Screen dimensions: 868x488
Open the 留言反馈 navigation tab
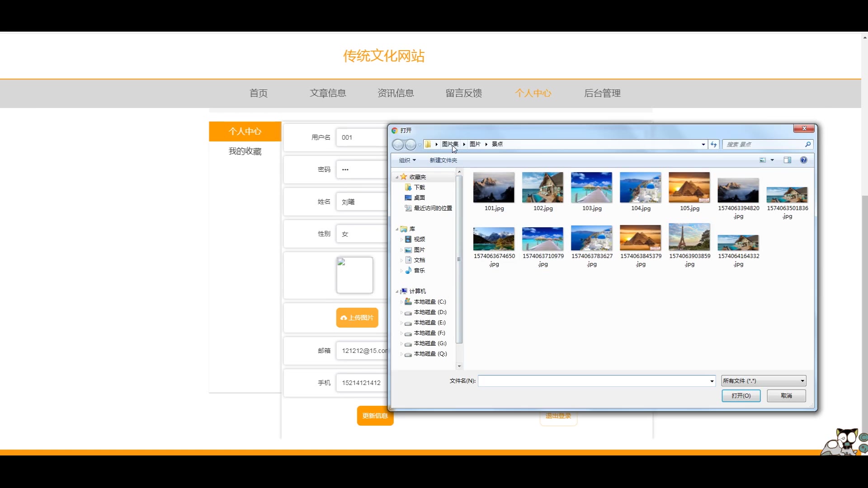coord(463,93)
